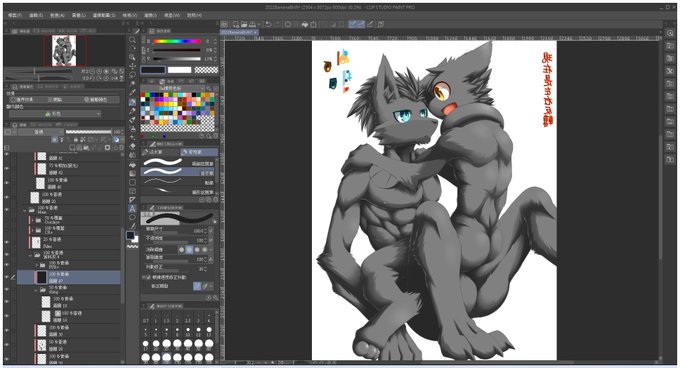Select the highlighted second brush sub tool
680x368 pixels.
click(179, 172)
